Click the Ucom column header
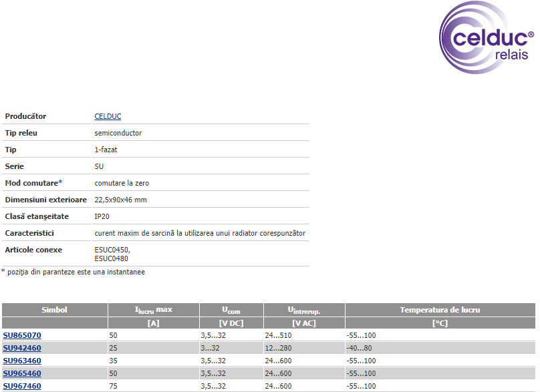The height and width of the screenshot is (392, 540). 231,310
